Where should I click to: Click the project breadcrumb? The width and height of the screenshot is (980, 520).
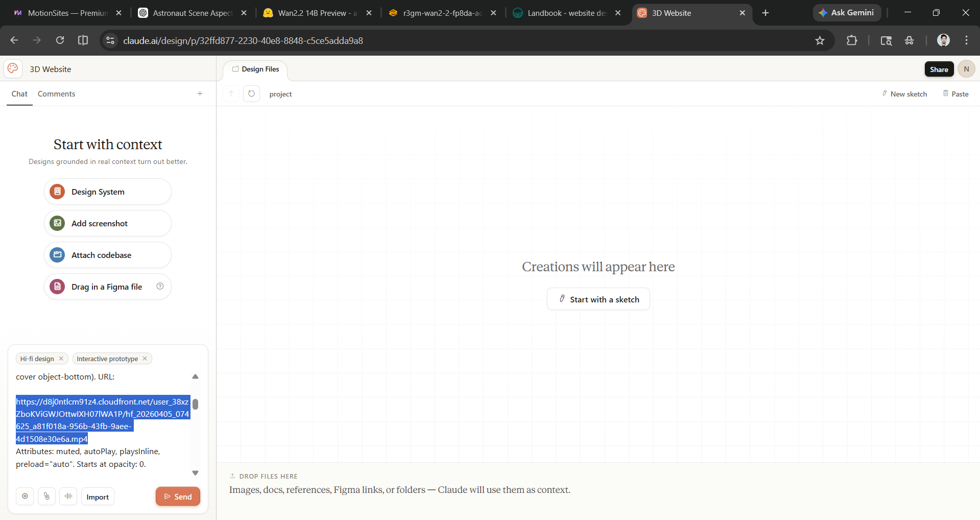280,94
